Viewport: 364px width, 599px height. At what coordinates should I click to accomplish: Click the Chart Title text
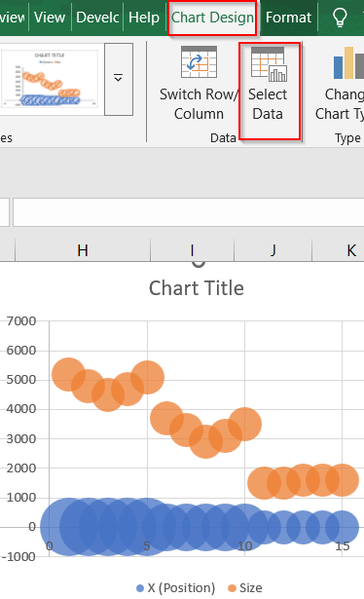tap(197, 288)
